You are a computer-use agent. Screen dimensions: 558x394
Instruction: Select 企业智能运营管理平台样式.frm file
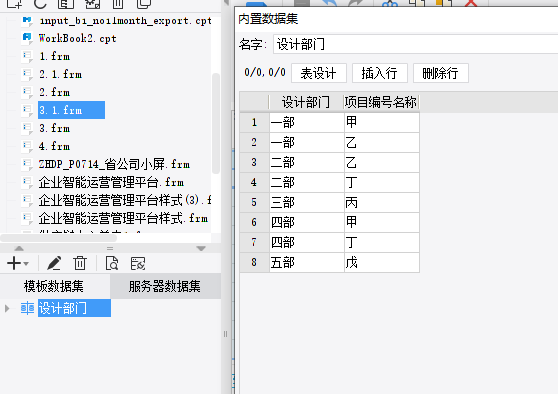123,218
